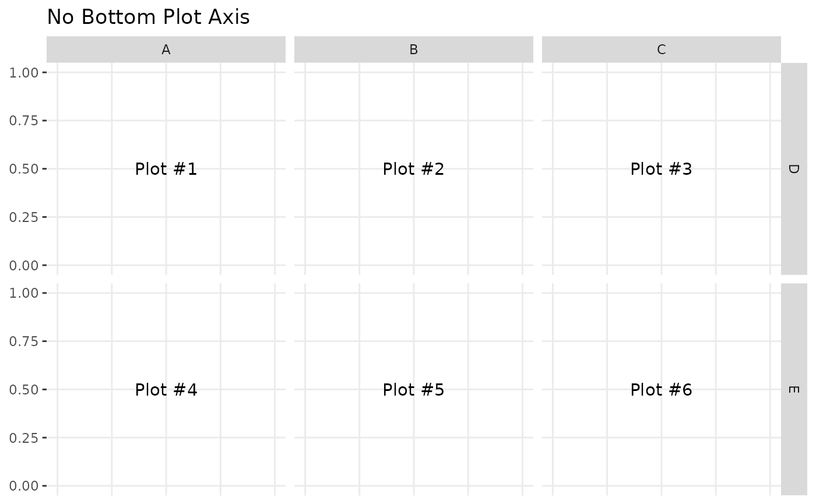Select the 1.00 y-axis label in row E
The image size is (816, 504).
point(24,293)
